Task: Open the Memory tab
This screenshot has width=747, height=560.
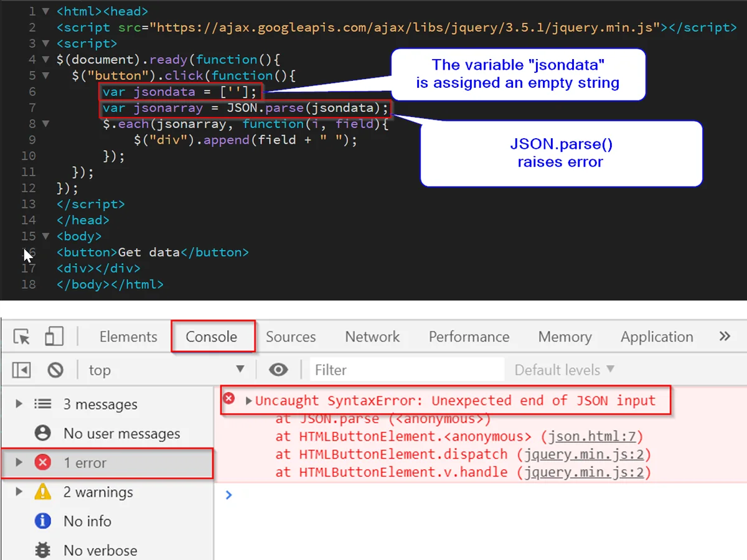Action: [x=565, y=337]
